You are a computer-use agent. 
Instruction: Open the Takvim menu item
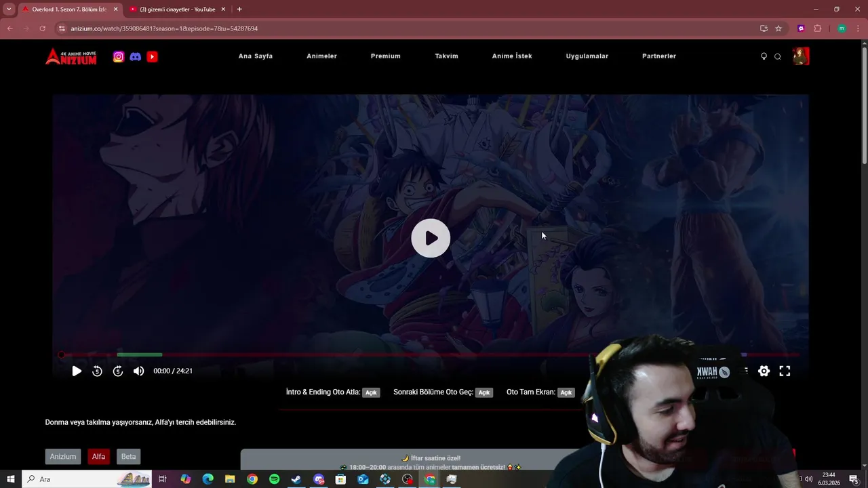tap(446, 56)
